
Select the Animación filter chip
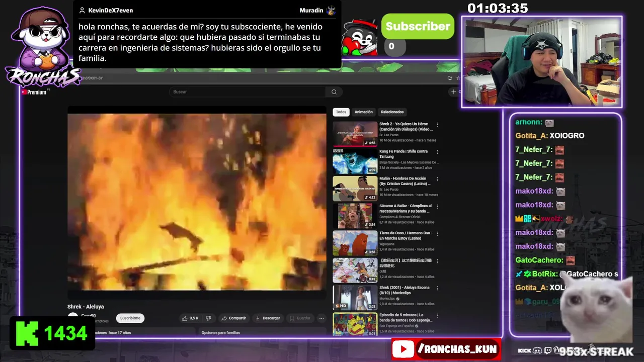pos(363,112)
